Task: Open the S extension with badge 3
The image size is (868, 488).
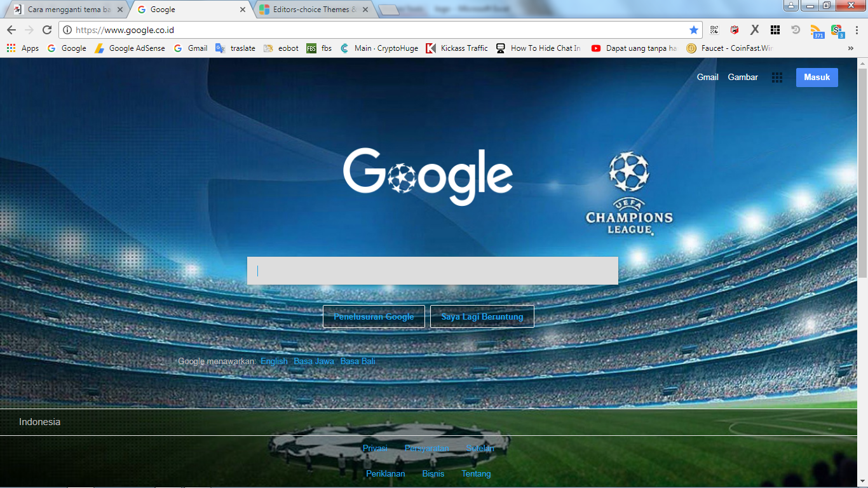Action: (x=837, y=30)
